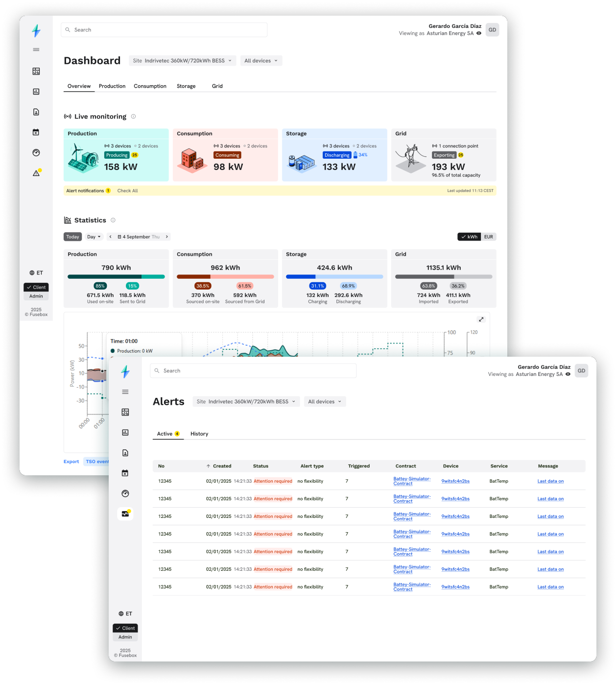Click the Export link below the chart
Screen dimensions: 616x685
(x=71, y=462)
